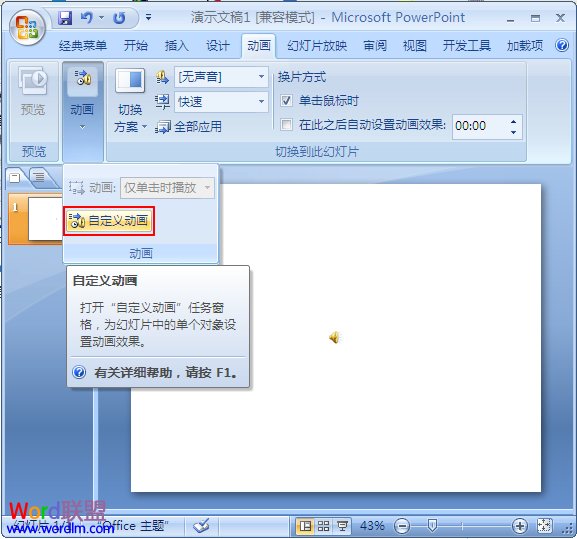Click the spell check status icon
577x539 pixels.
[201, 526]
